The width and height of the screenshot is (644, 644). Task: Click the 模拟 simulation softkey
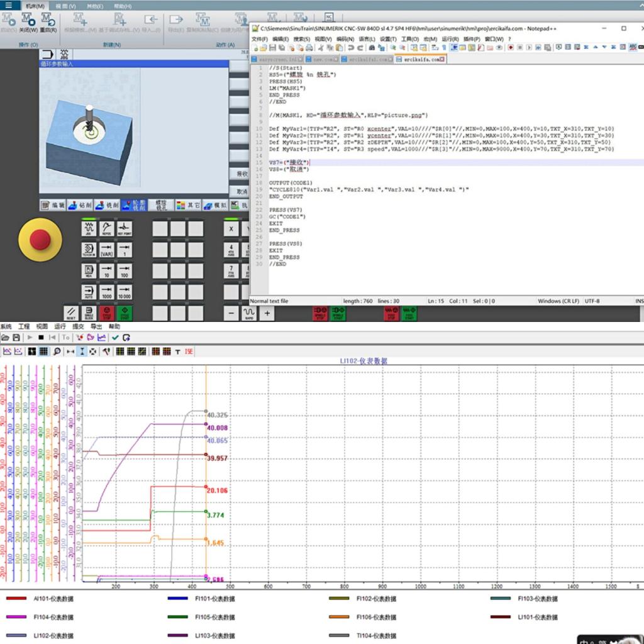coord(214,205)
